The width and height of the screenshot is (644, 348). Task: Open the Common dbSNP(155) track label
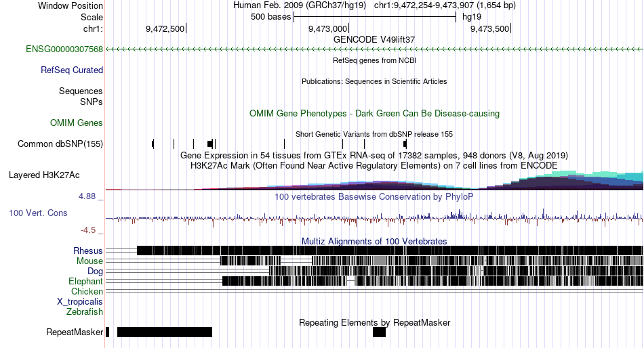pyautogui.click(x=60, y=144)
